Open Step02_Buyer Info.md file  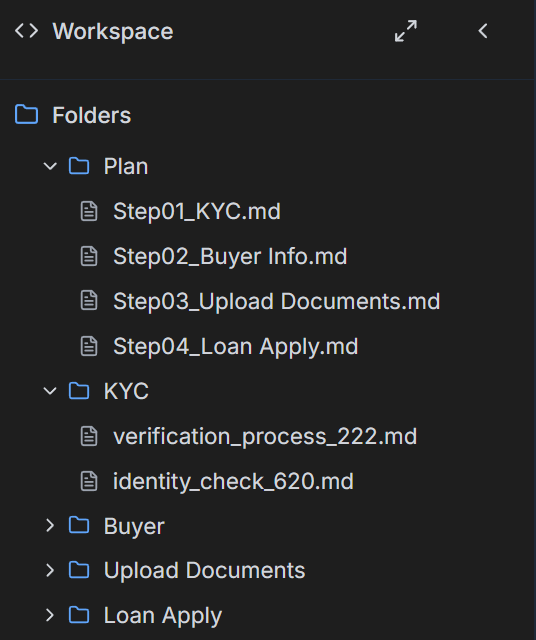coord(230,256)
